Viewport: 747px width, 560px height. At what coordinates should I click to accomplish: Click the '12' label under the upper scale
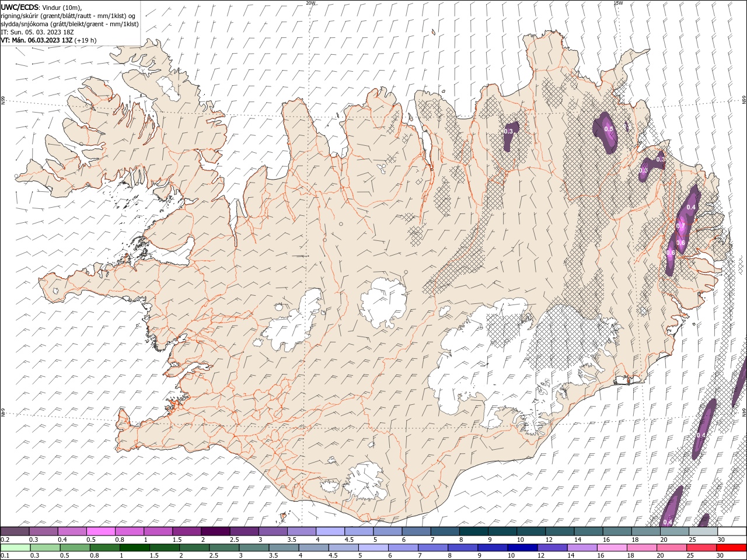click(549, 540)
